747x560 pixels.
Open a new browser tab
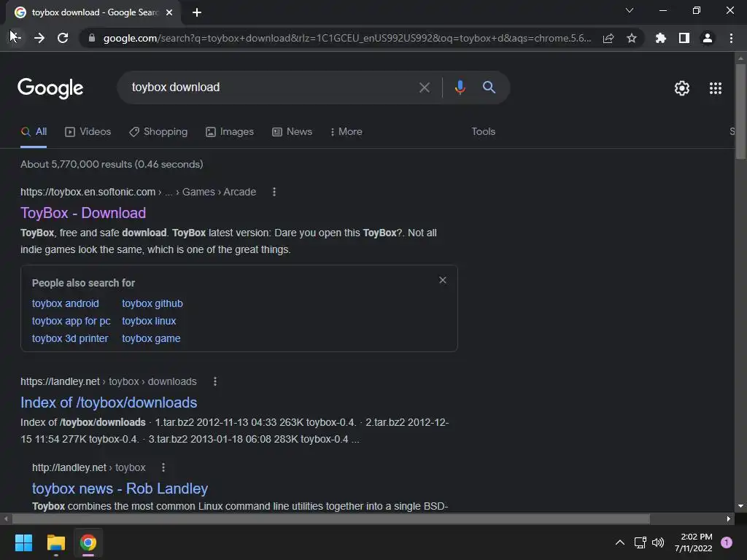[x=197, y=12]
